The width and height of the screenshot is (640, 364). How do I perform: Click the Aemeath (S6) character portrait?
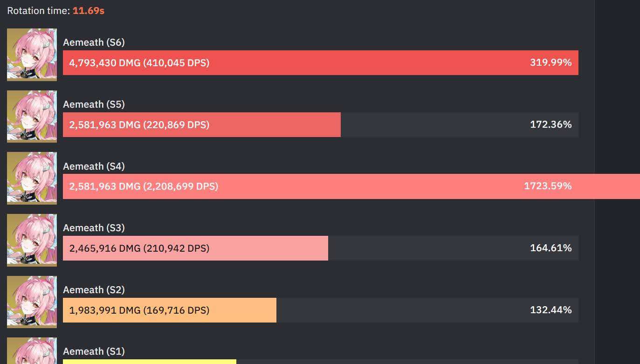coord(32,55)
